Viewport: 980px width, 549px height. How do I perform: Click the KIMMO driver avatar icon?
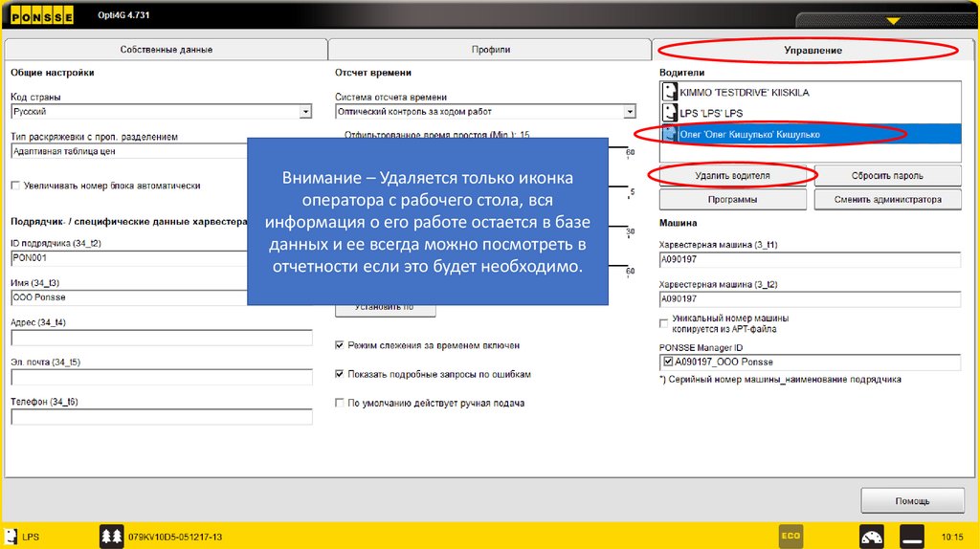coord(670,93)
